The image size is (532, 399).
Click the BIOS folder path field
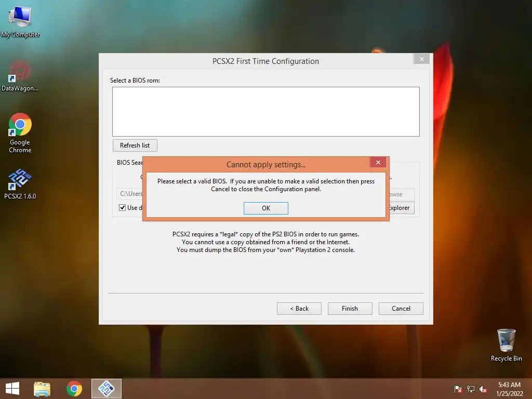pos(130,194)
